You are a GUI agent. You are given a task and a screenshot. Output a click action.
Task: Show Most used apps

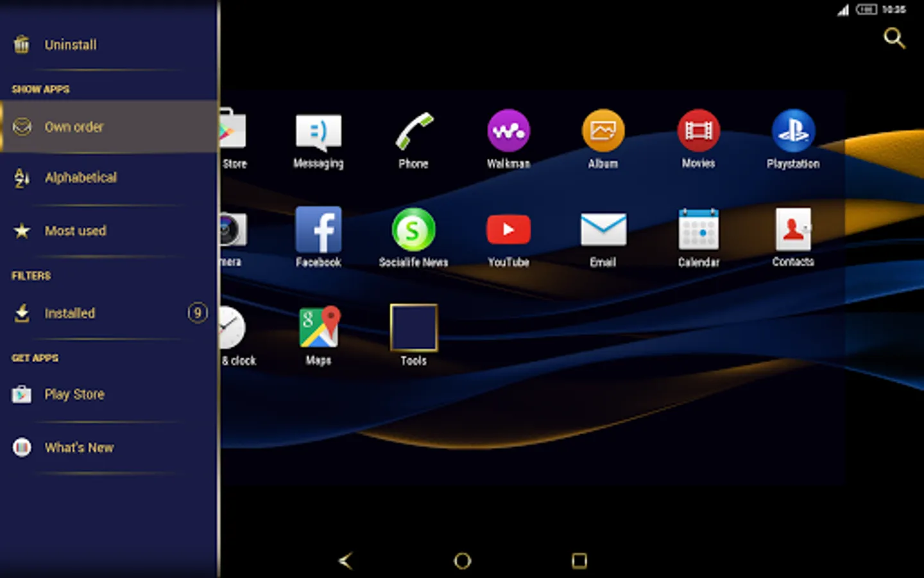(x=108, y=231)
